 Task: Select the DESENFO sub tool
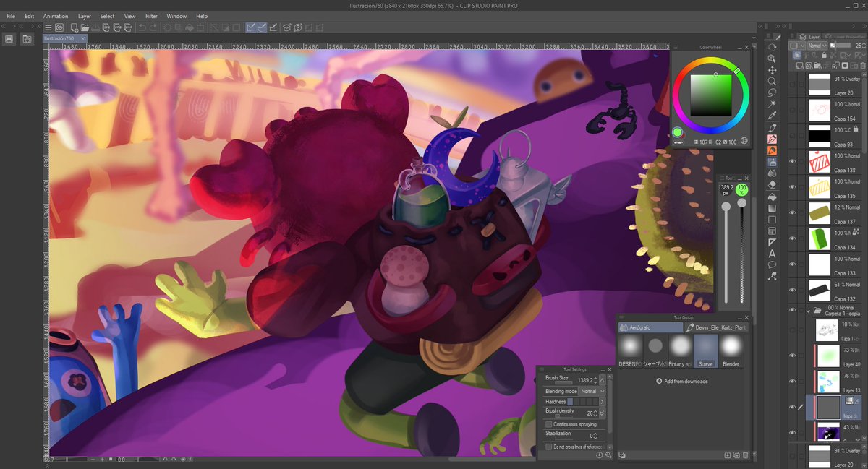(x=629, y=350)
